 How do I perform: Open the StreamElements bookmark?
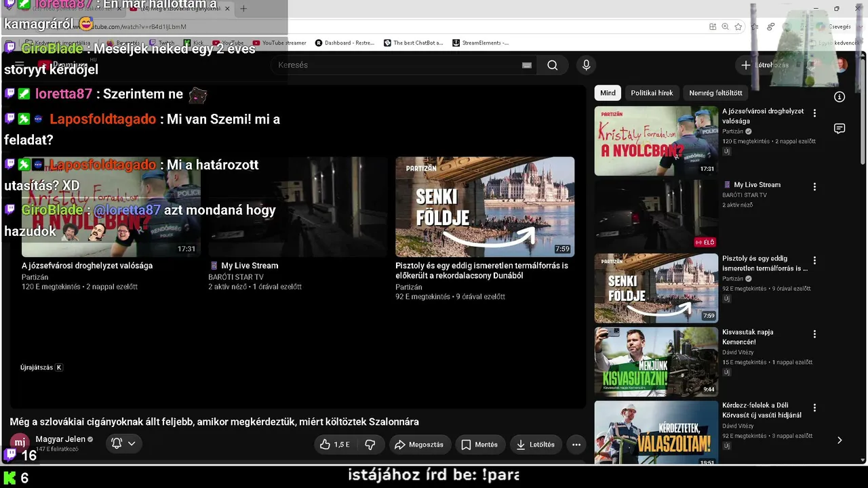(x=481, y=43)
